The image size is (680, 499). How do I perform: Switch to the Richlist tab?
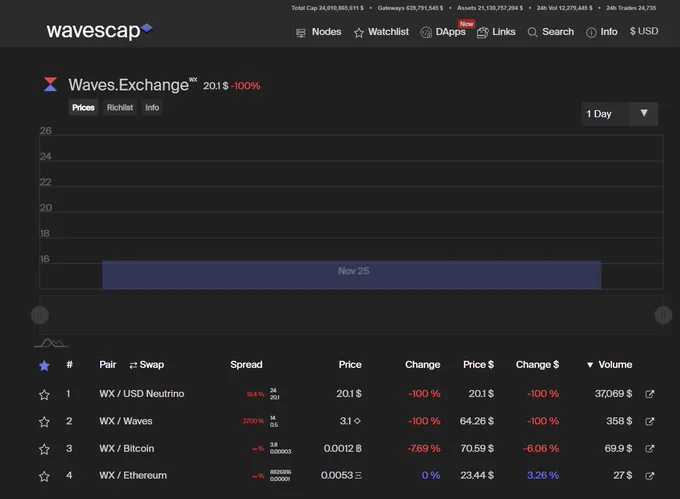120,108
